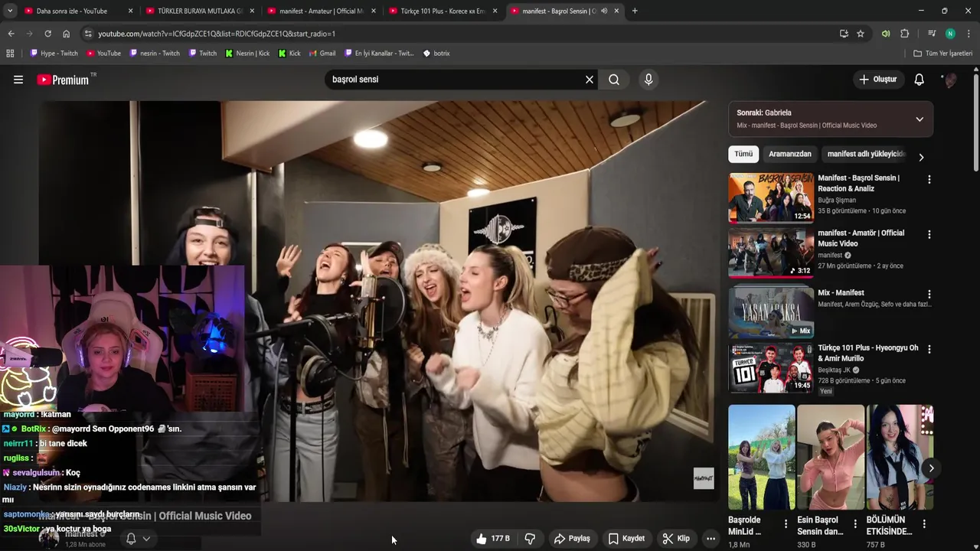Image resolution: width=980 pixels, height=551 pixels.
Task: Open the account avatar menu
Action: pyautogui.click(x=950, y=80)
